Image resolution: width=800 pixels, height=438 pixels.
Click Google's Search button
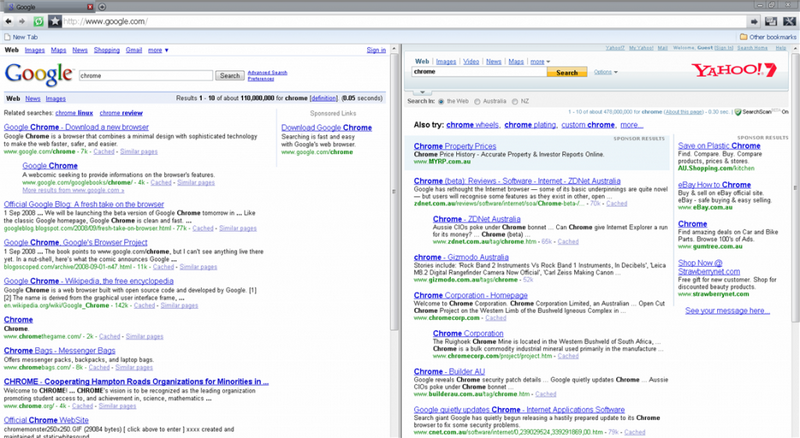tap(230, 76)
